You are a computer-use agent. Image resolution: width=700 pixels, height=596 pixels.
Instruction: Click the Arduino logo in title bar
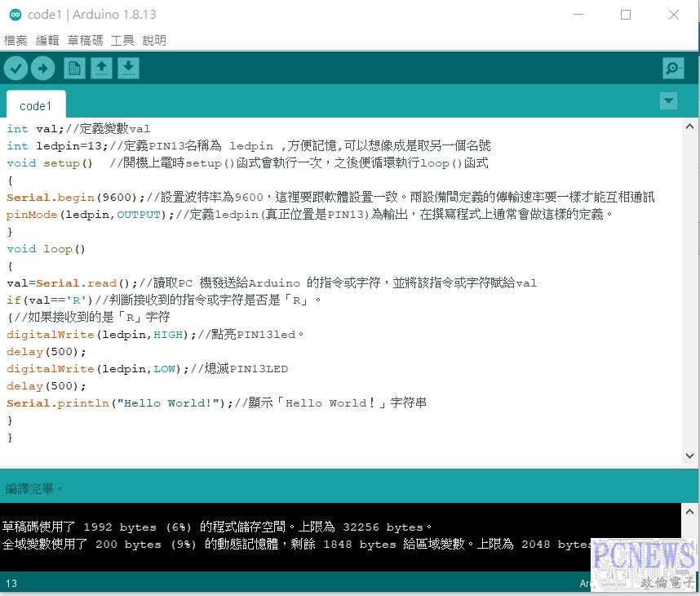(14, 15)
